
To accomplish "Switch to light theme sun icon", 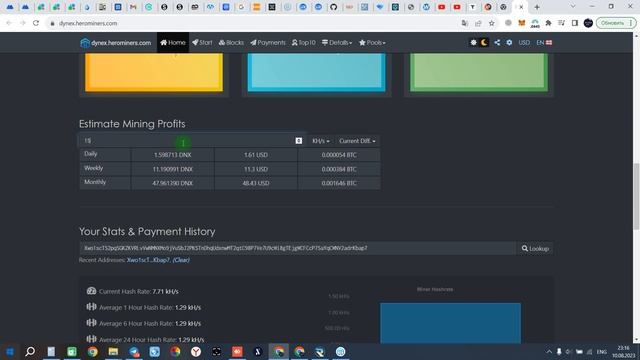I will pos(473,42).
